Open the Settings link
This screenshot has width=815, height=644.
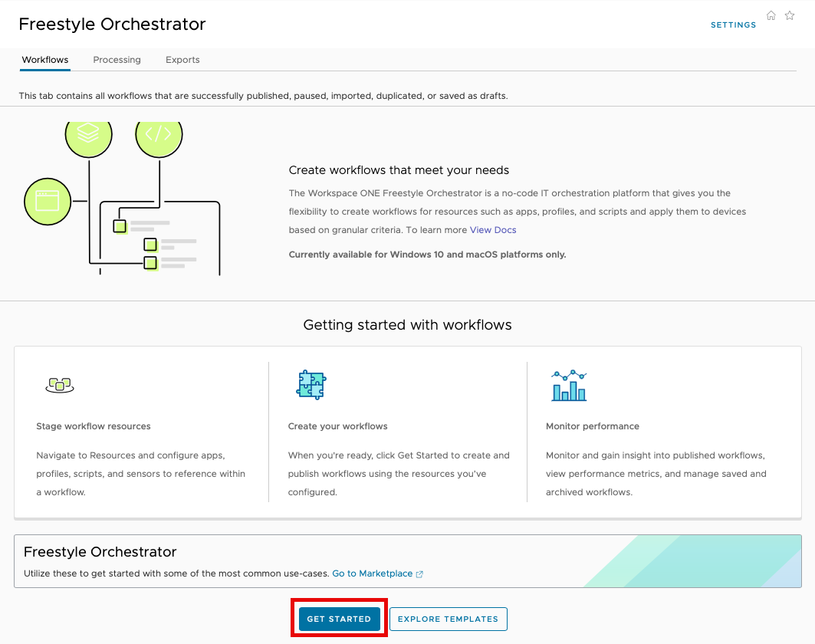click(x=733, y=25)
